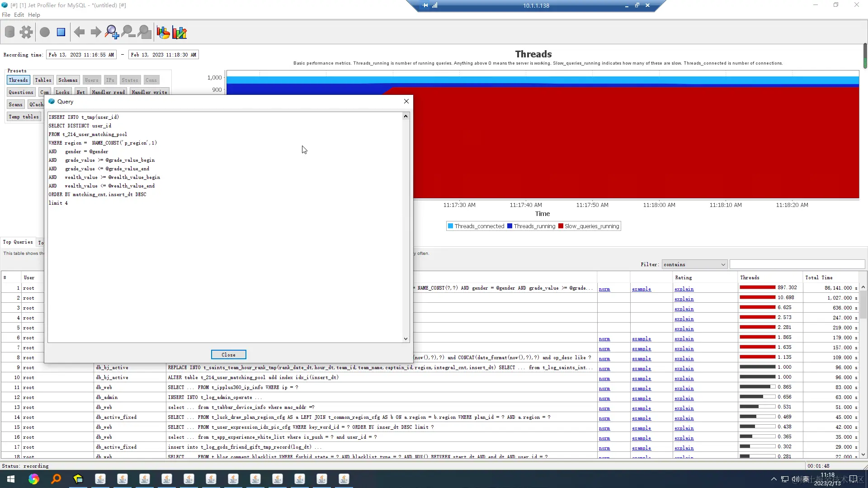Open the start recording time field

point(81,54)
